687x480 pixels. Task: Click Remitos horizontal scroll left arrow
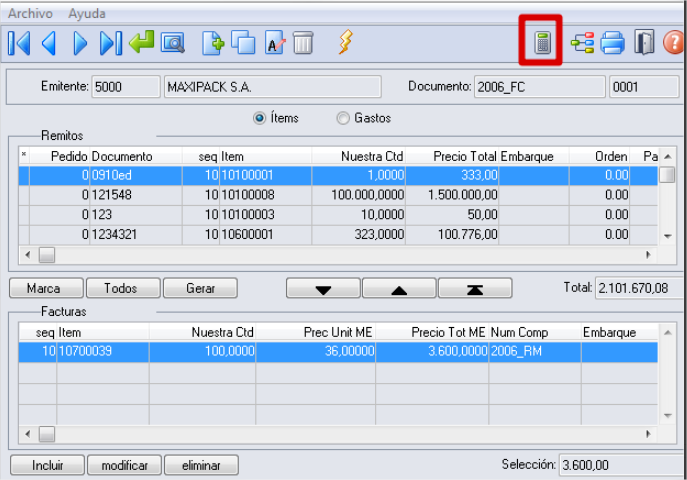click(28, 254)
